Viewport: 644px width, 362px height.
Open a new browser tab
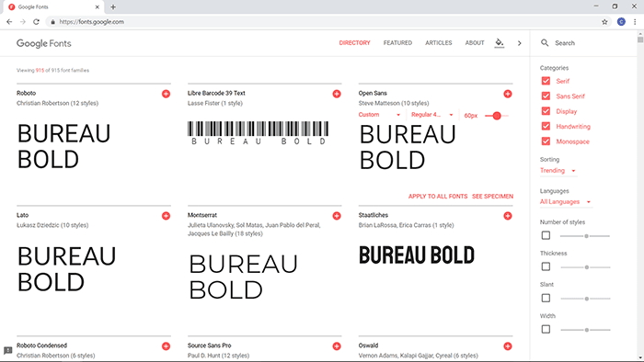click(113, 7)
